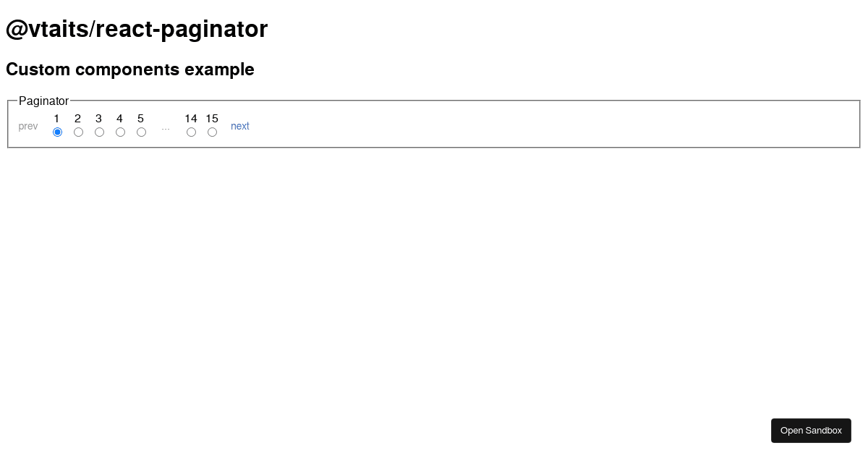Select the radio button for page 1
Image resolution: width=868 pixels, height=456 pixels.
(57, 132)
